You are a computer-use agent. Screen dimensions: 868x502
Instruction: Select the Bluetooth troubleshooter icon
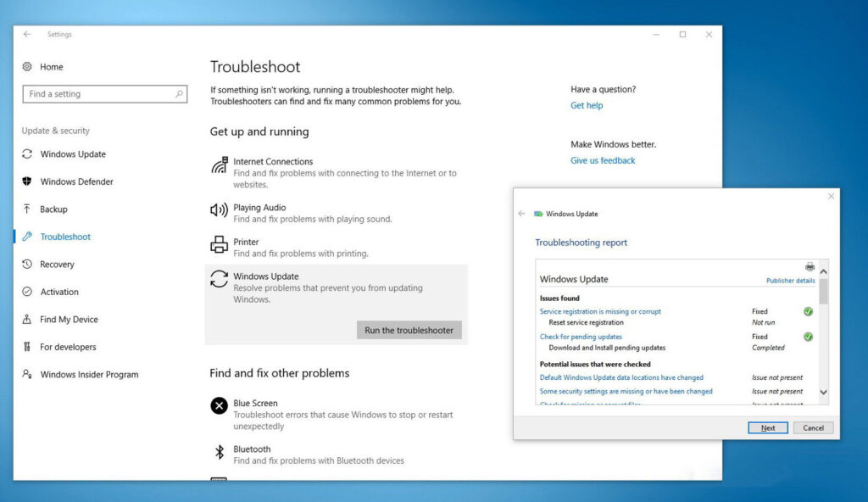[219, 453]
